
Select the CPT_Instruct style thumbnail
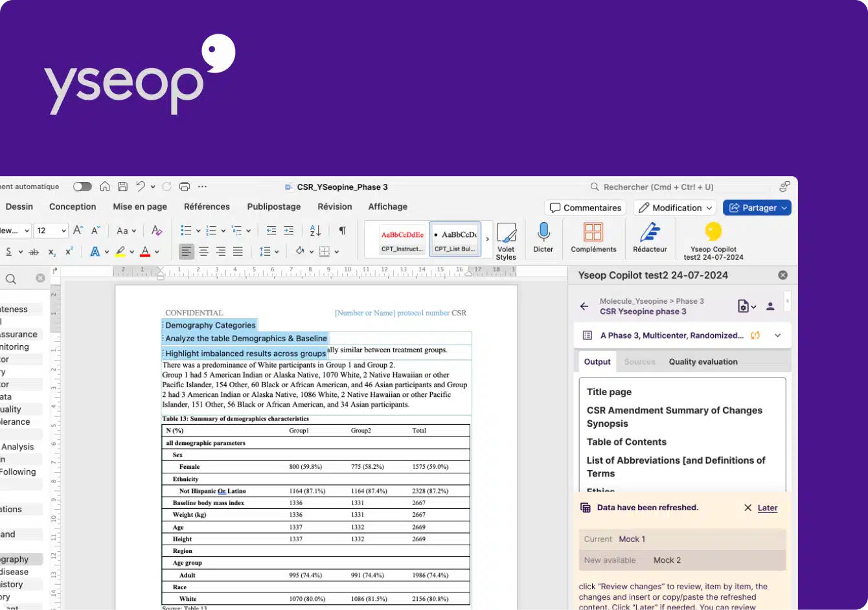coord(402,239)
